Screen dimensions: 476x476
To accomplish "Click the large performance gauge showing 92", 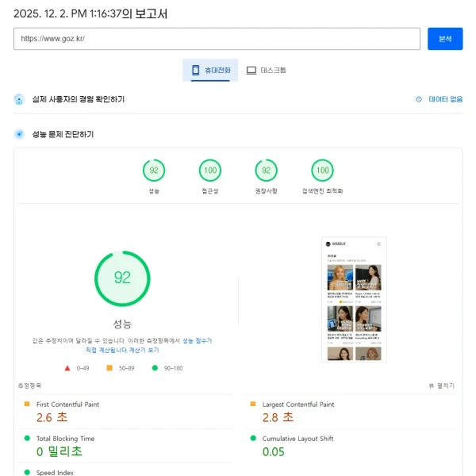I will 122,278.
